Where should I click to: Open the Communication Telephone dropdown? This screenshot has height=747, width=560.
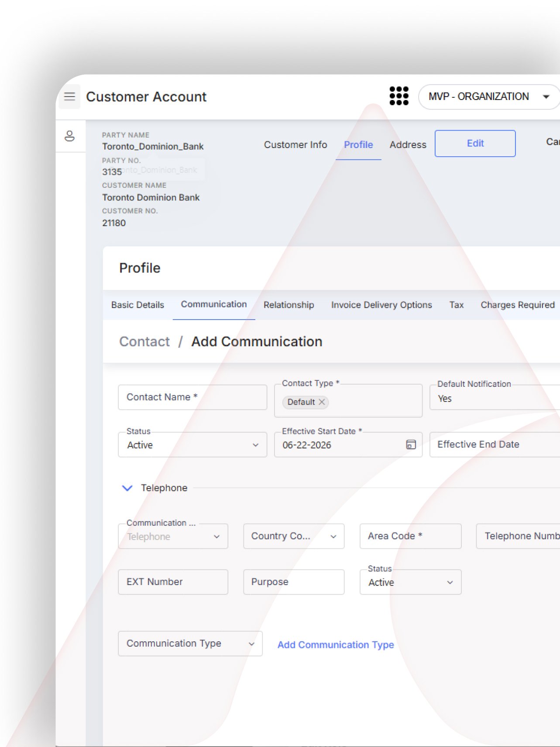[x=173, y=536]
